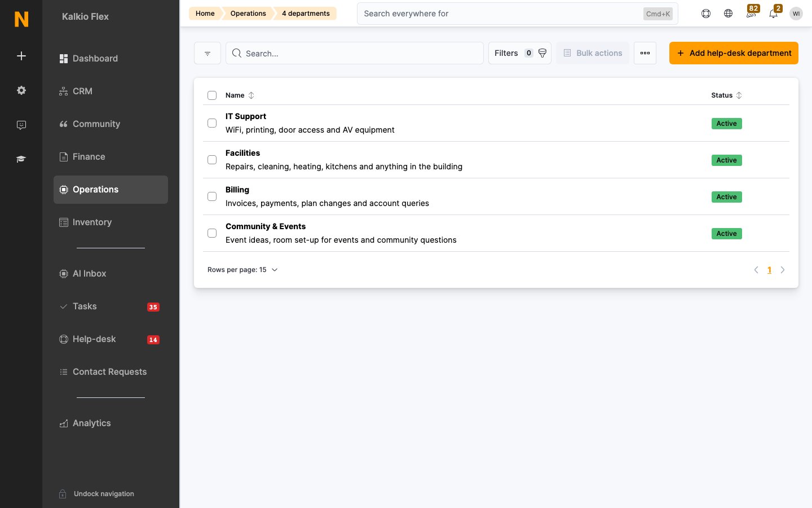Focus the table Search... input

click(355, 53)
